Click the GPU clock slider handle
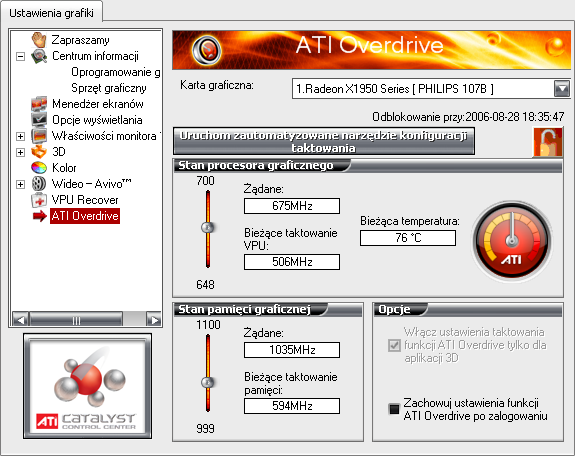The width and height of the screenshot is (575, 456). (x=208, y=227)
